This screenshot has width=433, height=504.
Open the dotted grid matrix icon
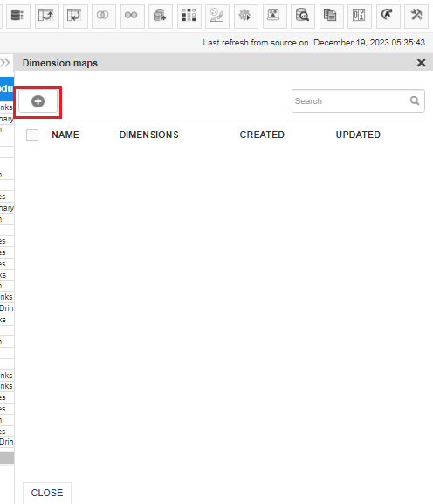189,16
